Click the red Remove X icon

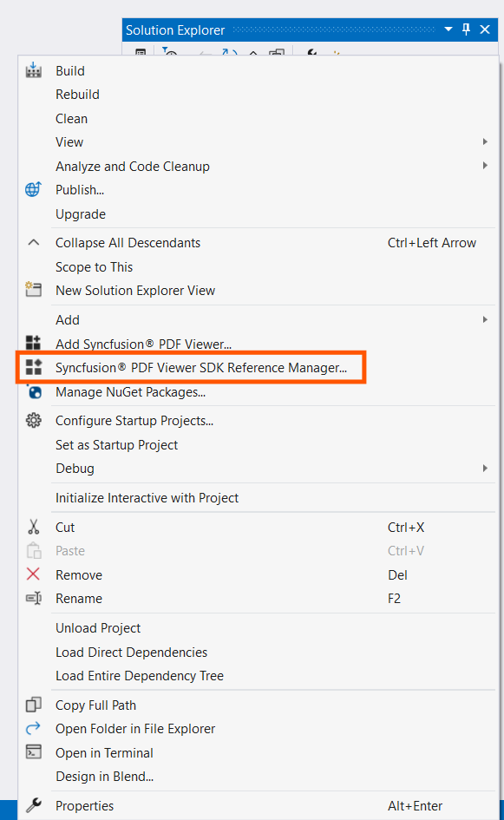click(x=33, y=574)
